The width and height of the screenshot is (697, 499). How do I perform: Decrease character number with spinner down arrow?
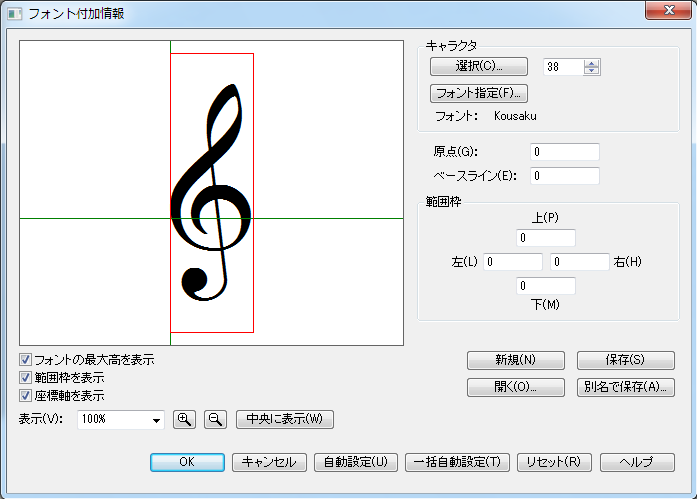tap(591, 71)
